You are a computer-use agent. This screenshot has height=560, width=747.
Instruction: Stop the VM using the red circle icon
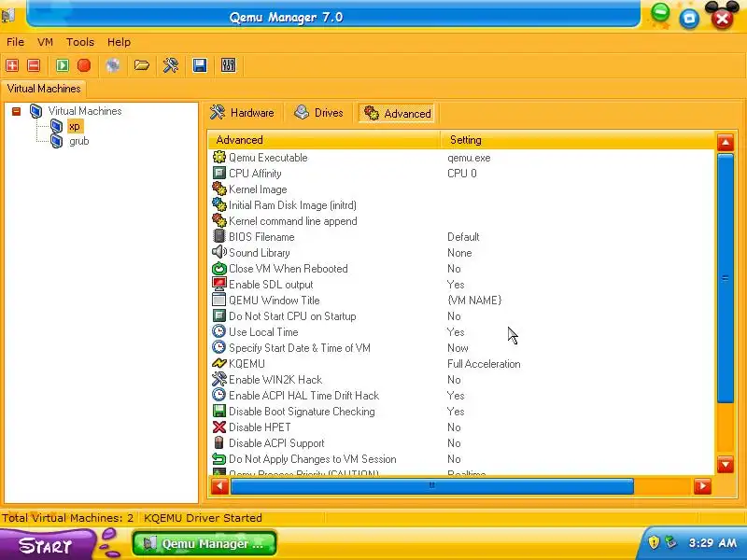(x=84, y=65)
